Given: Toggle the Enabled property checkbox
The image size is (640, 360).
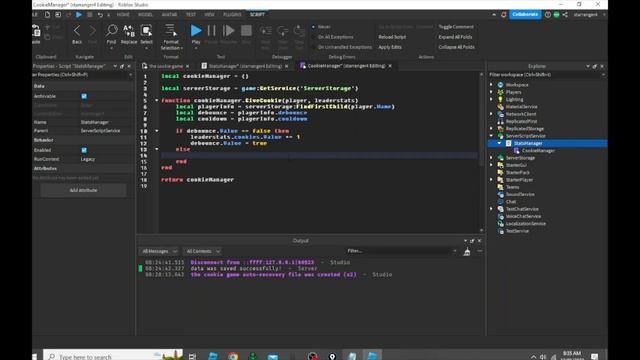Looking at the screenshot, I should (84, 150).
